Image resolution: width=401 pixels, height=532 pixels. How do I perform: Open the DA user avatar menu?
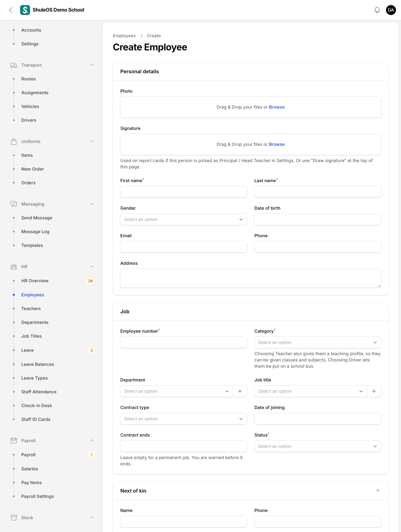[x=391, y=10]
